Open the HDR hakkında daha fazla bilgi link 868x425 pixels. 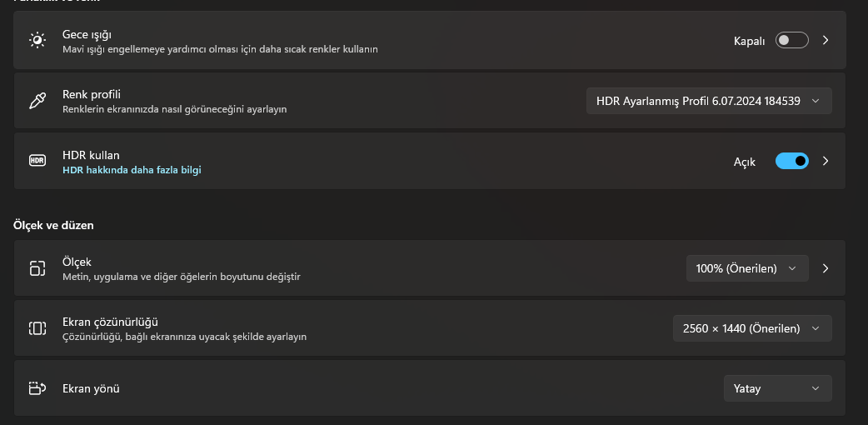(132, 170)
